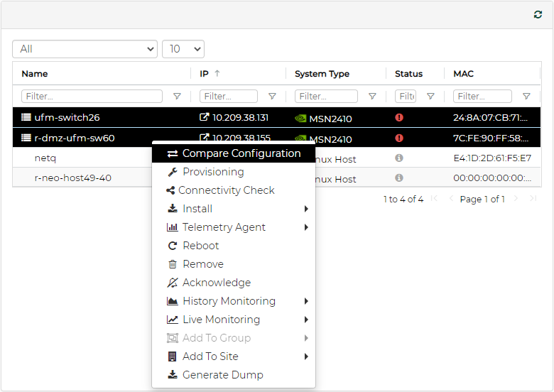This screenshot has height=392, width=554.
Task: Sort by the MAC column header
Action: (463, 74)
